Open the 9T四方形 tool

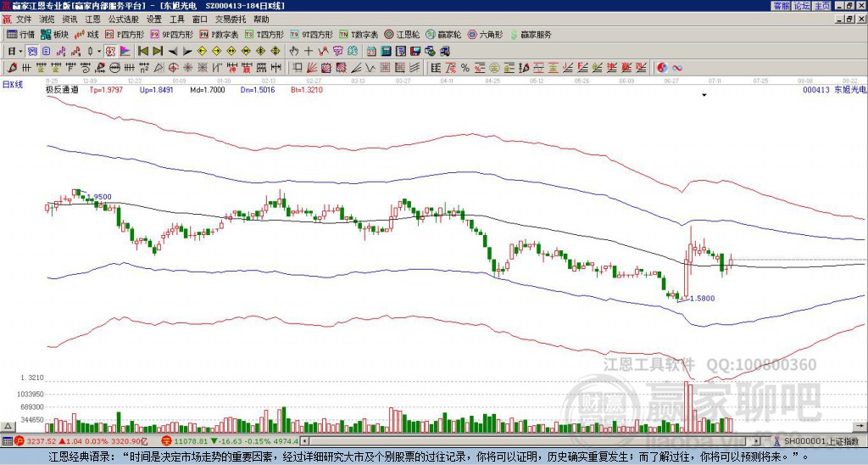[x=311, y=34]
